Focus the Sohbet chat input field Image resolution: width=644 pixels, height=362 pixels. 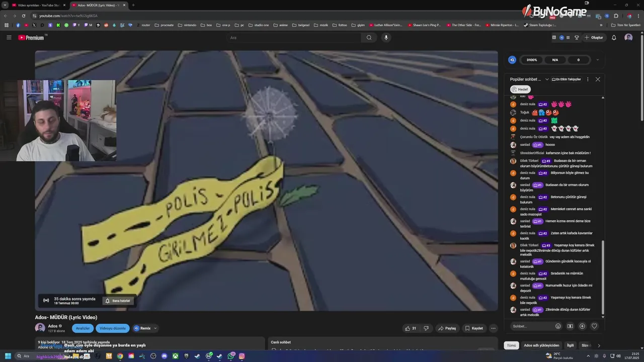coord(532,326)
